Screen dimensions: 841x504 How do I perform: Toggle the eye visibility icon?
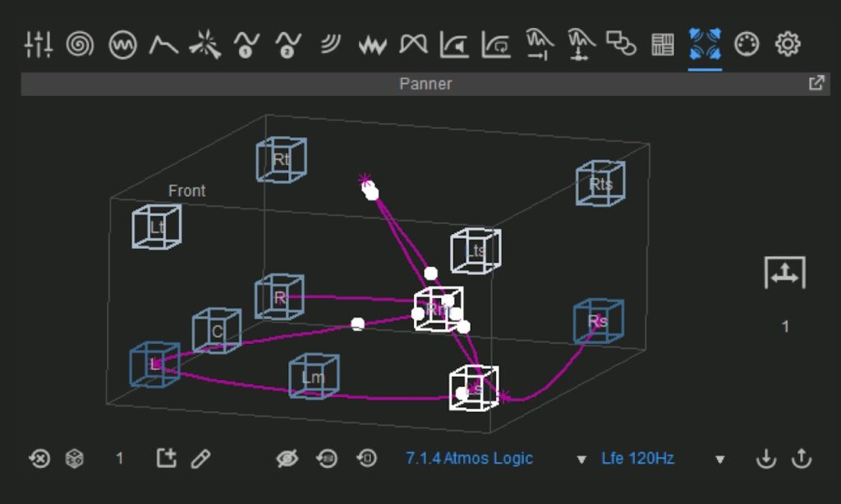click(287, 458)
